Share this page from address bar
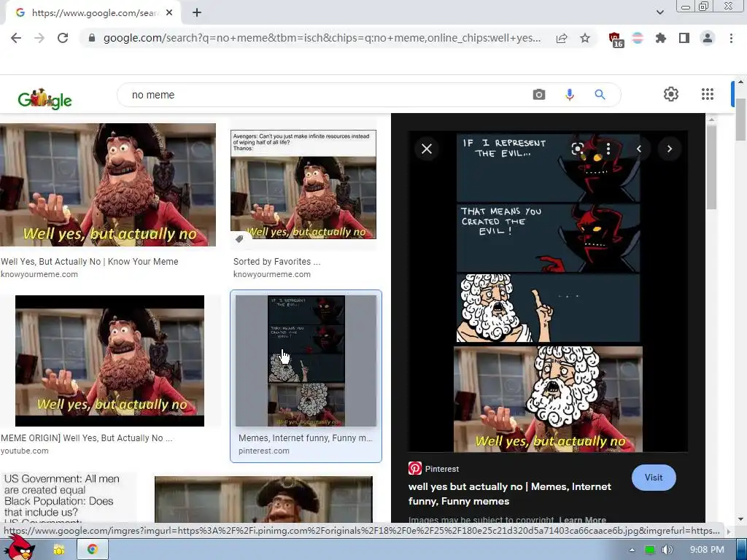The height and width of the screenshot is (560, 747). coord(562,38)
